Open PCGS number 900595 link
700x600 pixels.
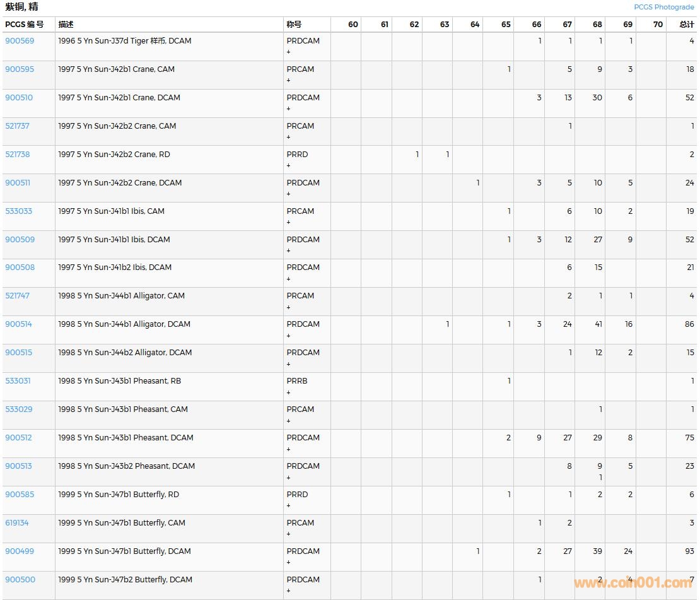(20, 69)
